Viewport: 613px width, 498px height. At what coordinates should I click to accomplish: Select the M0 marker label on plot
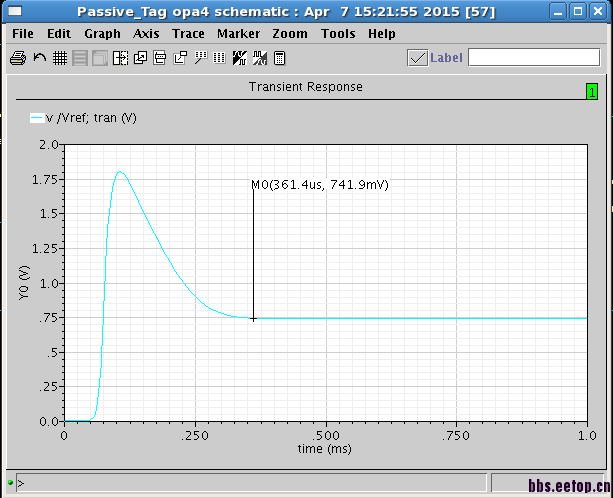[x=320, y=185]
